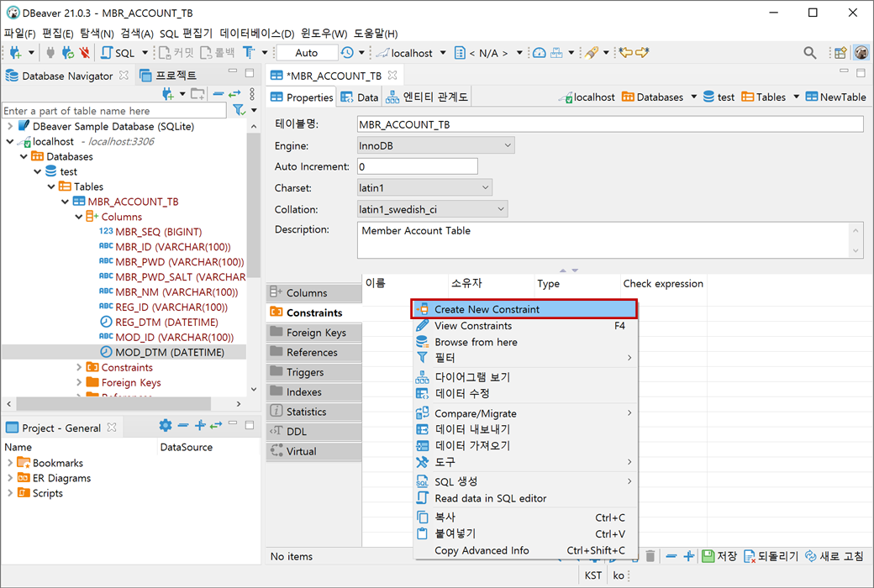This screenshot has height=588, width=874.
Task: Click the Connect plug toolbar icon
Action: pyautogui.click(x=50, y=53)
